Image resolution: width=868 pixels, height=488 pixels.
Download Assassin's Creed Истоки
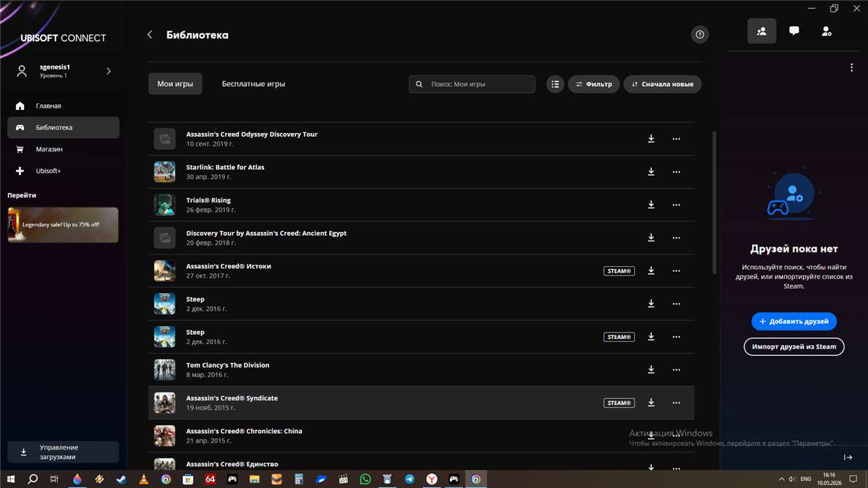click(651, 270)
